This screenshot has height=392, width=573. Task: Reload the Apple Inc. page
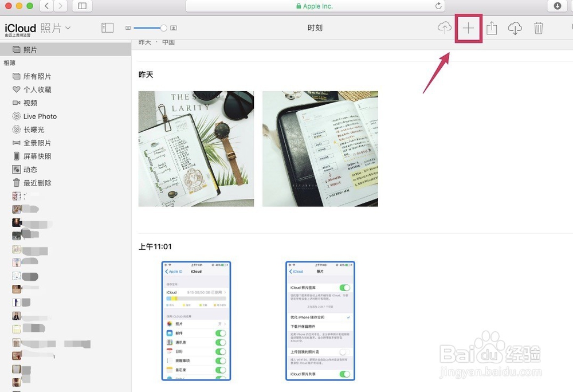(438, 6)
